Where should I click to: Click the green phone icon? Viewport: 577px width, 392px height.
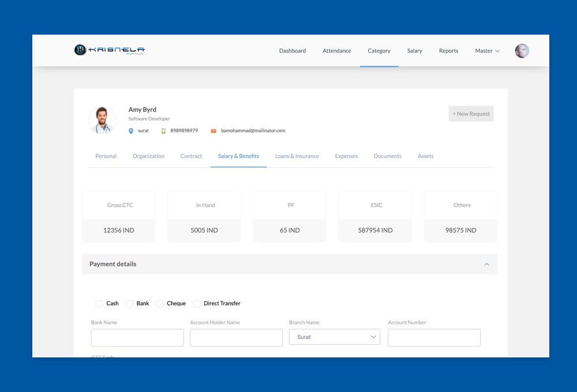coord(163,131)
